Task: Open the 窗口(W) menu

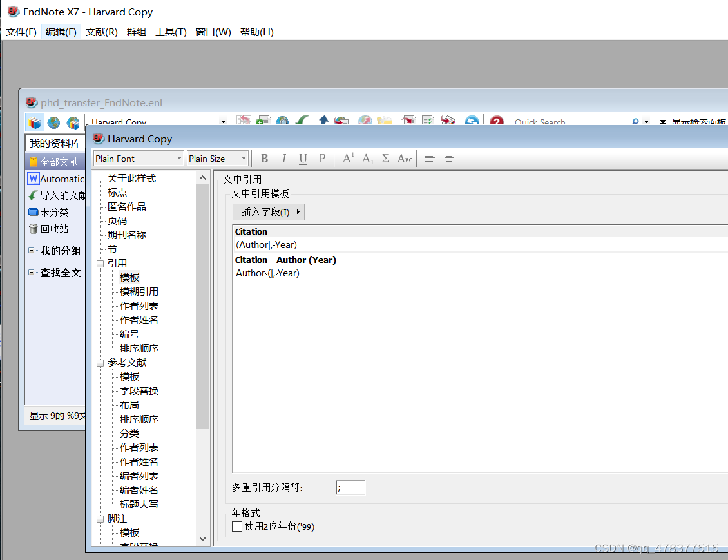Action: [x=213, y=32]
